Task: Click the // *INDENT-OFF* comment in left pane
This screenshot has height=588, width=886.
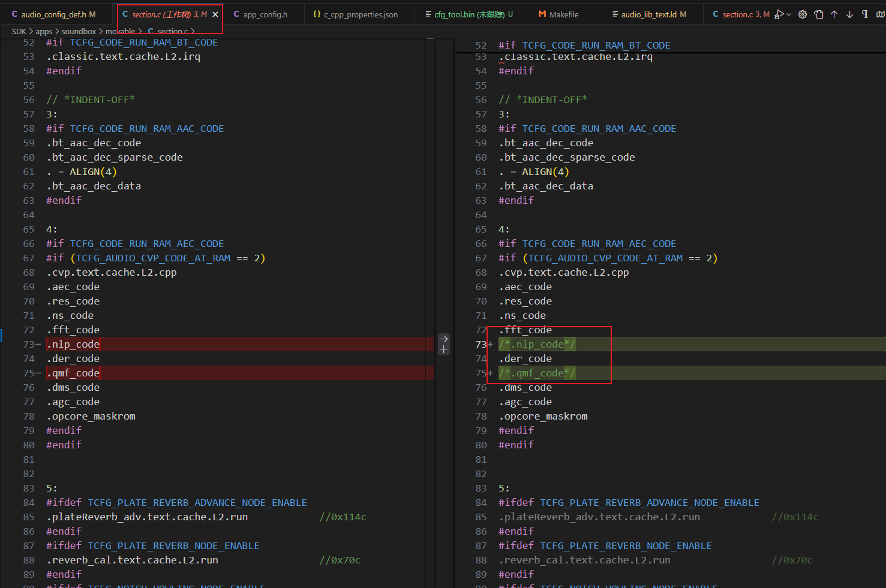Action: [x=91, y=99]
